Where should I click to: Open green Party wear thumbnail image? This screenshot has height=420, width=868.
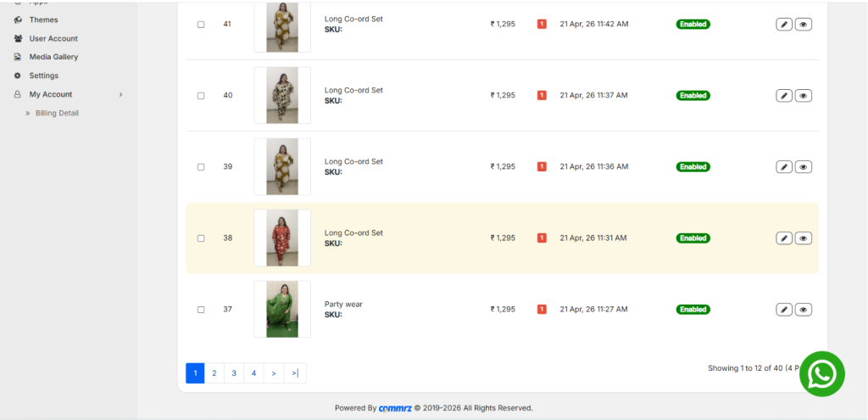point(282,309)
